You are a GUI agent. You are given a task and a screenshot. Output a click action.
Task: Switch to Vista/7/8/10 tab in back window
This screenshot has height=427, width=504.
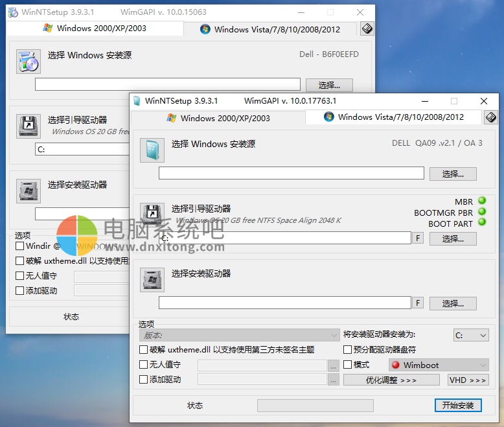coord(270,30)
